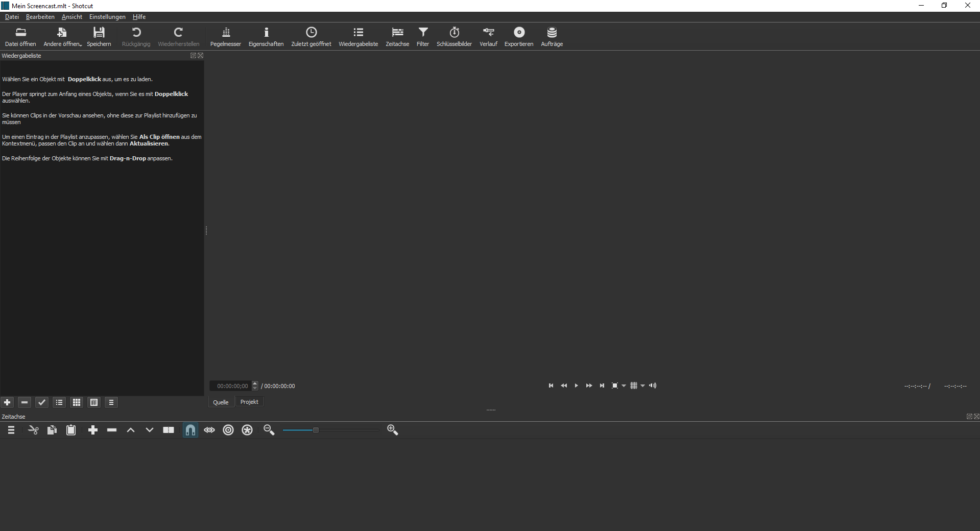Switch playlist to icons view
The width and height of the screenshot is (980, 531).
coord(94,402)
